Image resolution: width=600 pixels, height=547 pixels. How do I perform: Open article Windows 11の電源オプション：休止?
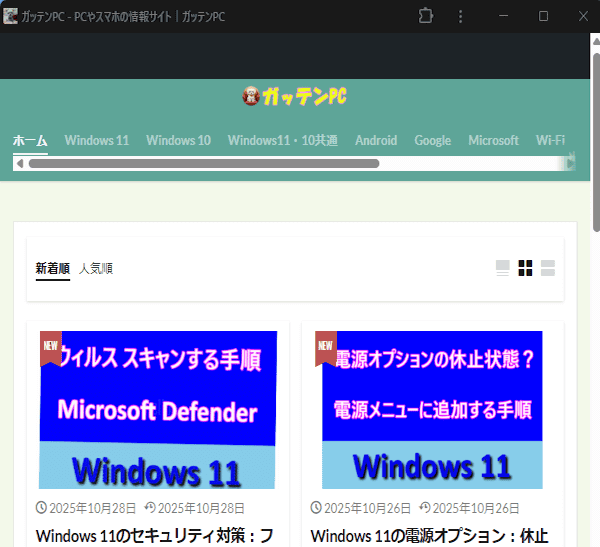(429, 536)
